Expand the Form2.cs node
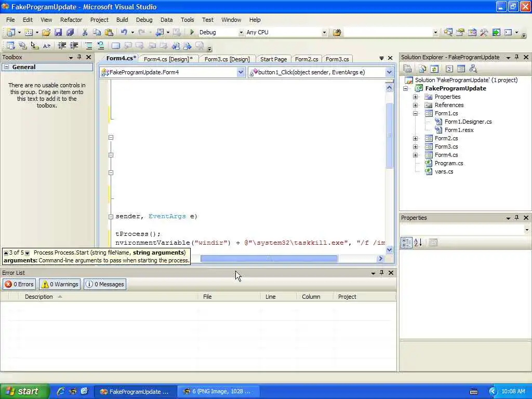 tap(415, 138)
